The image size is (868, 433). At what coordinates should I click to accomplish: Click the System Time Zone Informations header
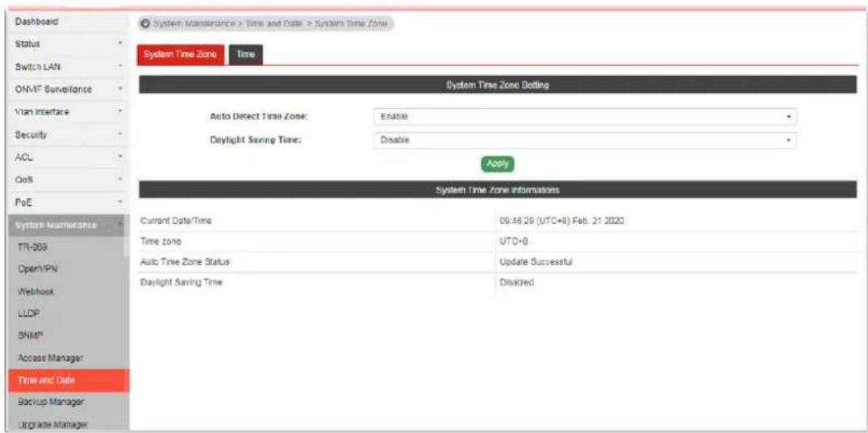point(498,189)
